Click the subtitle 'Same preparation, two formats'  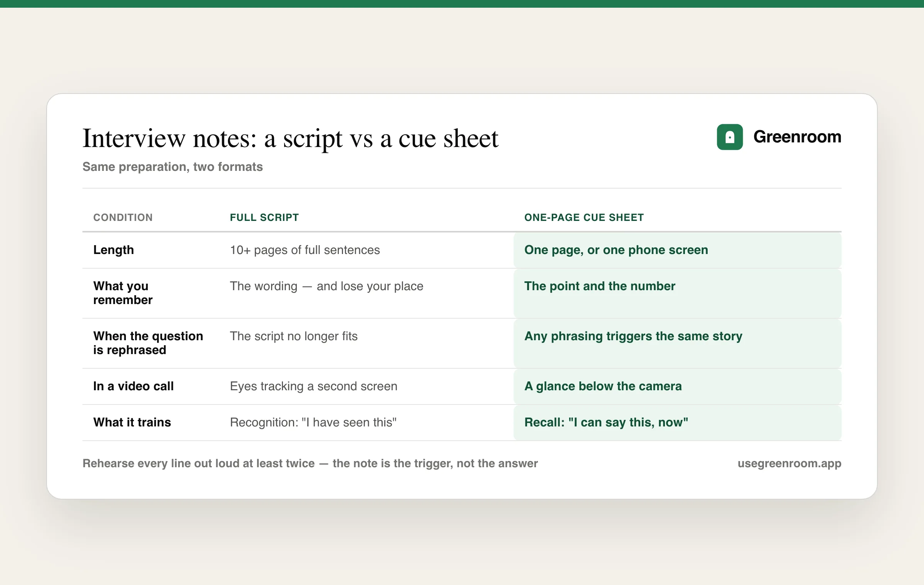pyautogui.click(x=172, y=167)
